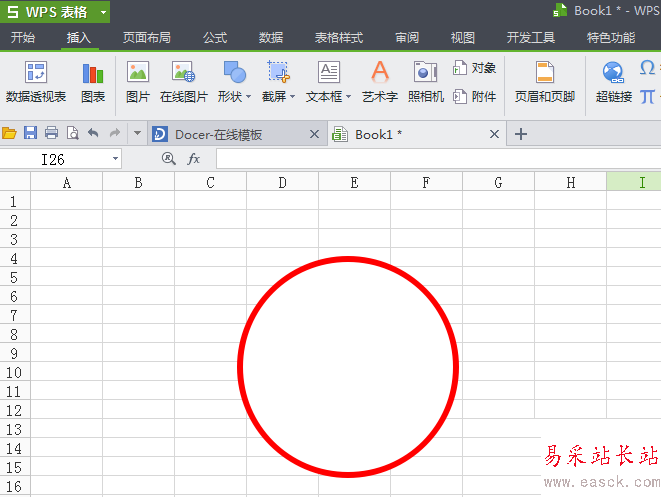The width and height of the screenshot is (661, 497).
Task: Open 在线图片 online pictures
Action: coord(184,83)
